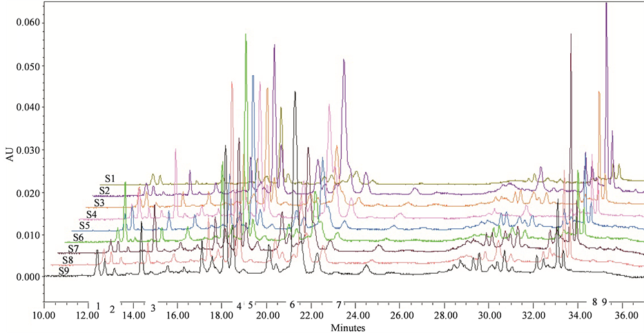
Task: Click the Minutes x-axis title
Action: tap(347, 327)
